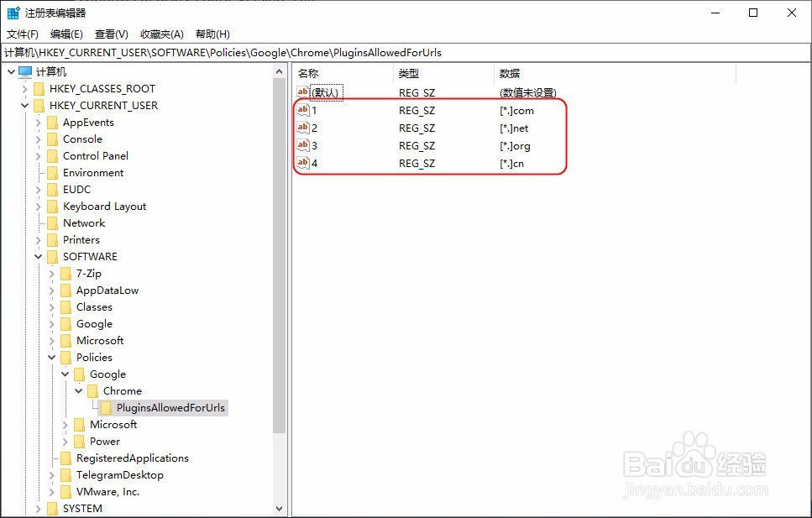The image size is (812, 518).
Task: Click the VMware, Inc. folder icon
Action: [x=65, y=492]
